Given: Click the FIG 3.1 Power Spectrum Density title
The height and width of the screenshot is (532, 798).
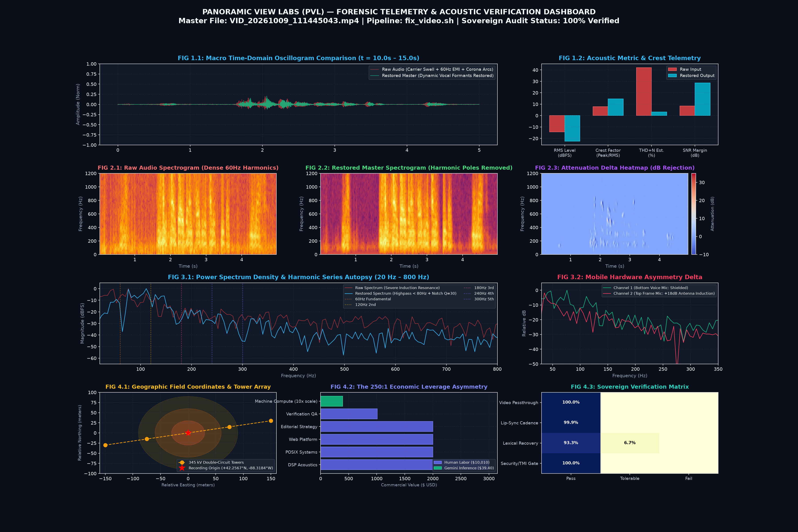Looking at the screenshot, I should [x=299, y=277].
